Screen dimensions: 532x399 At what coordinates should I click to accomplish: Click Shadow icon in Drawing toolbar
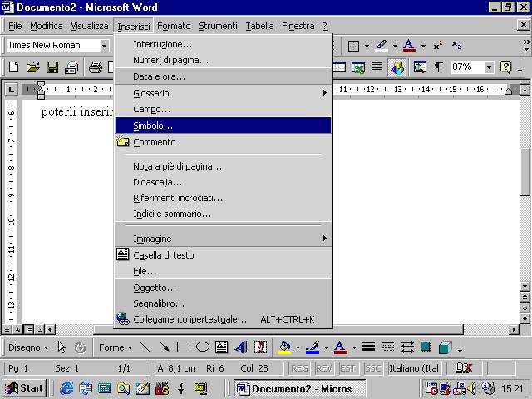(426, 347)
